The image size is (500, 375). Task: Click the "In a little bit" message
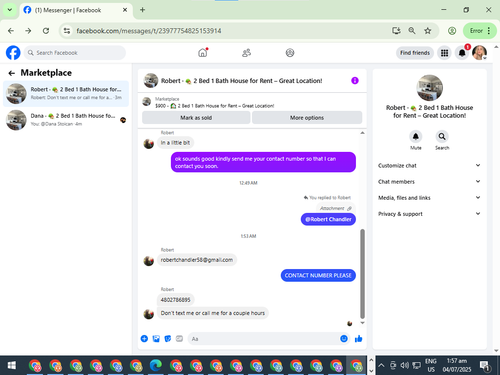175,143
